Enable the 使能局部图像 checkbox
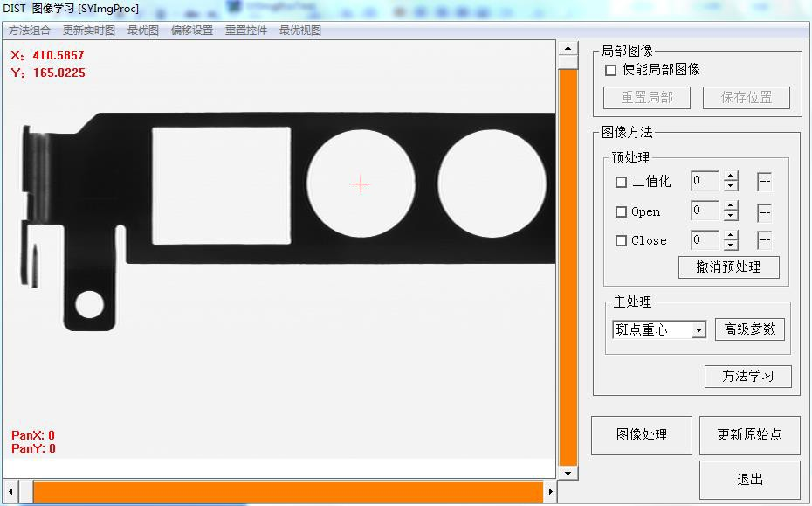This screenshot has width=812, height=506. (x=611, y=70)
